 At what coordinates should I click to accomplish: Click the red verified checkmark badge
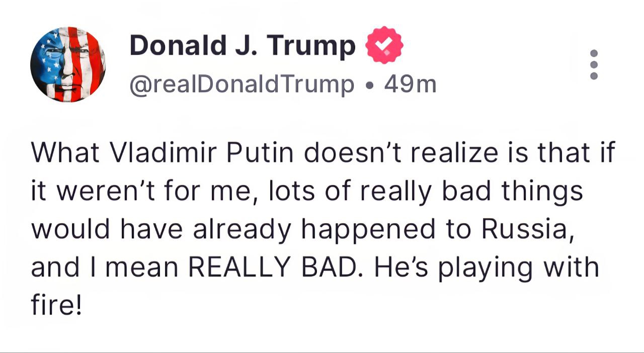tap(384, 46)
